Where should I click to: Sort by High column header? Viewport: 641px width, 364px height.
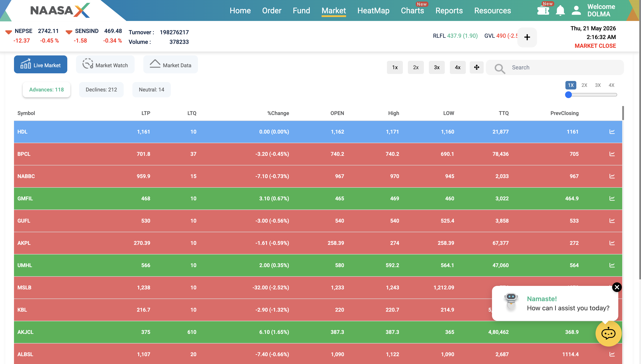coord(393,113)
